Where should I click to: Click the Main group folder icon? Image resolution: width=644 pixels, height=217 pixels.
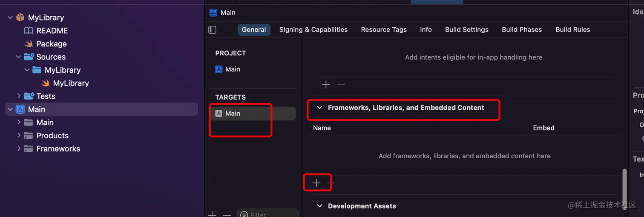29,123
